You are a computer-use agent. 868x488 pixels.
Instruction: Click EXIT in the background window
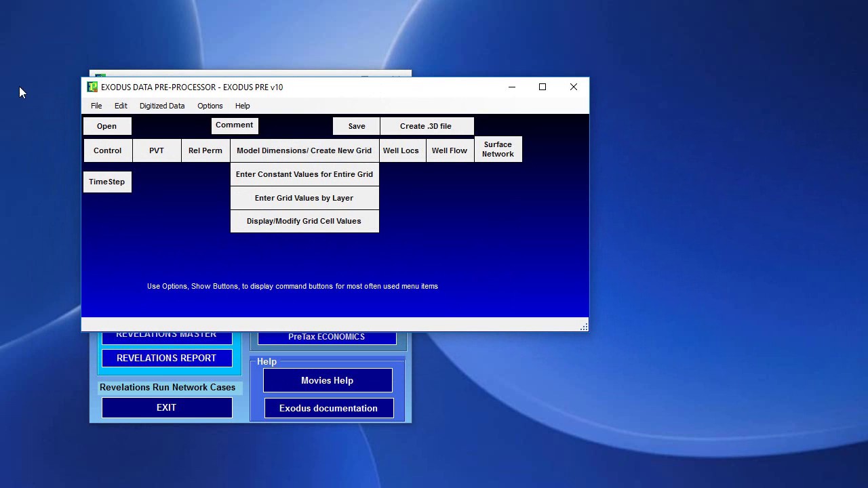click(167, 407)
